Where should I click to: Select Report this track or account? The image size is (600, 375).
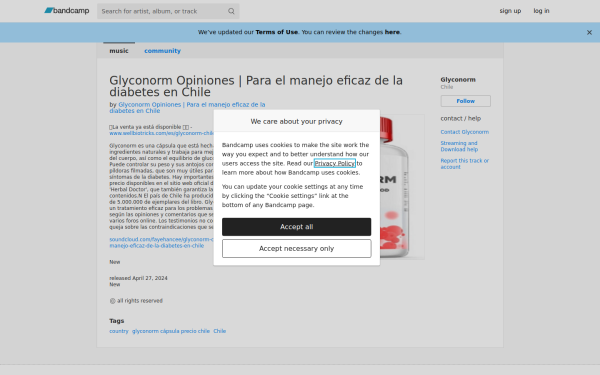(x=465, y=164)
